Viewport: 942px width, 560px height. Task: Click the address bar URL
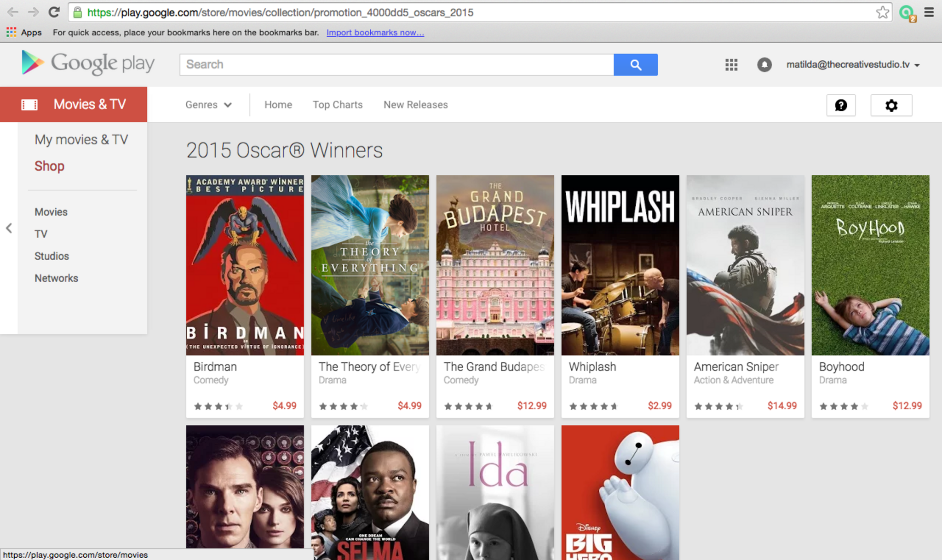pos(281,12)
